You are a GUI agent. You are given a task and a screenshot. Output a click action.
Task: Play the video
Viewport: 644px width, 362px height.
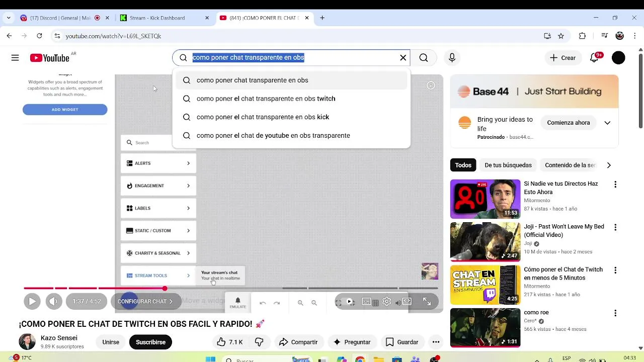[32, 301]
